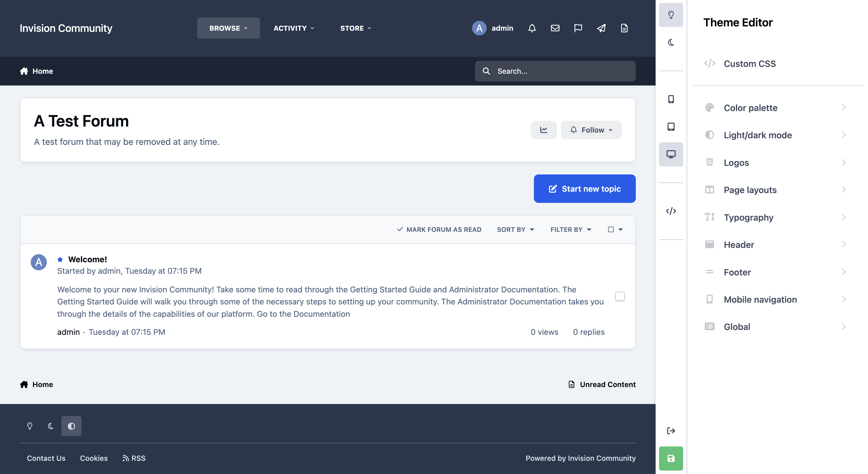Screen dimensions: 868x474
Task: Click Powered by Invision Community link
Action: (580, 458)
